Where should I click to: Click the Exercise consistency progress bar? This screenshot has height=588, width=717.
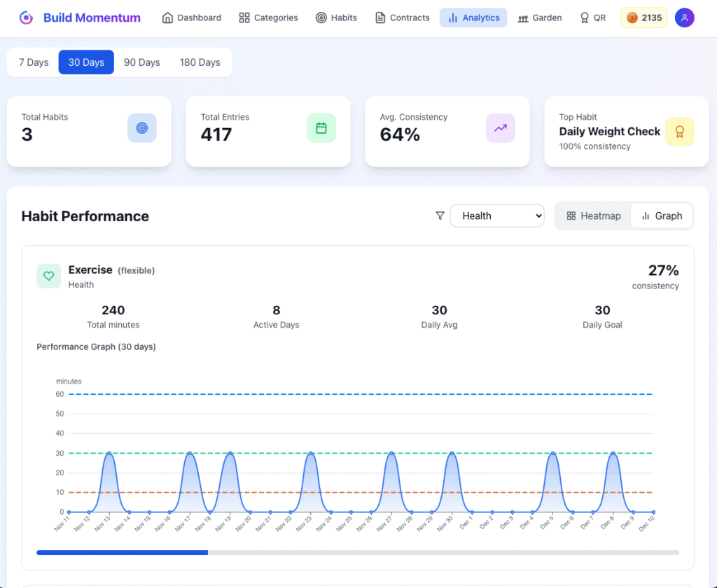point(357,552)
